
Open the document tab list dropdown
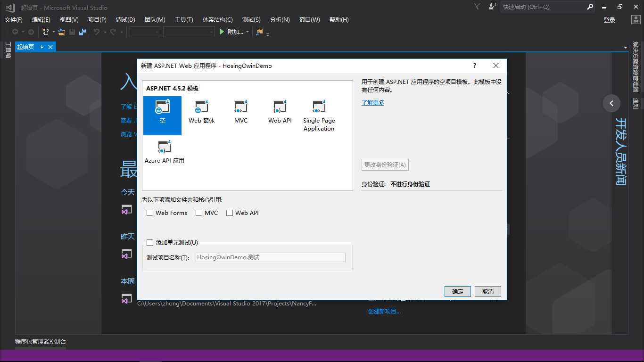click(626, 47)
